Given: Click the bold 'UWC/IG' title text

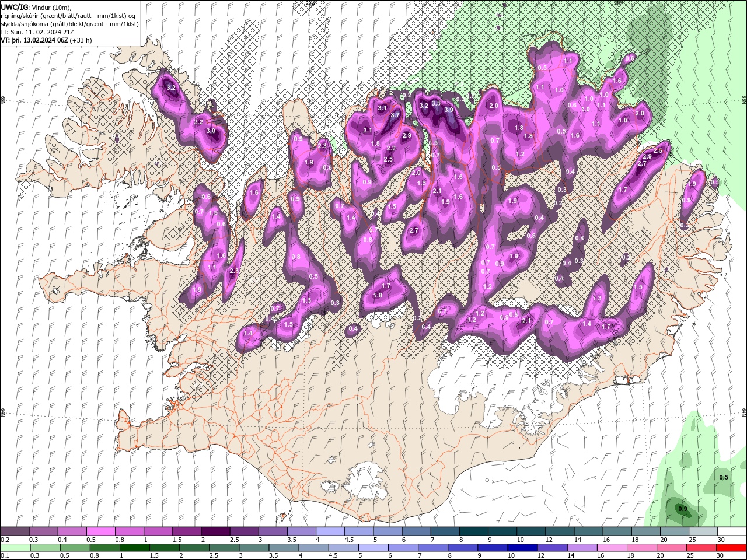Looking at the screenshot, I should tap(14, 6).
